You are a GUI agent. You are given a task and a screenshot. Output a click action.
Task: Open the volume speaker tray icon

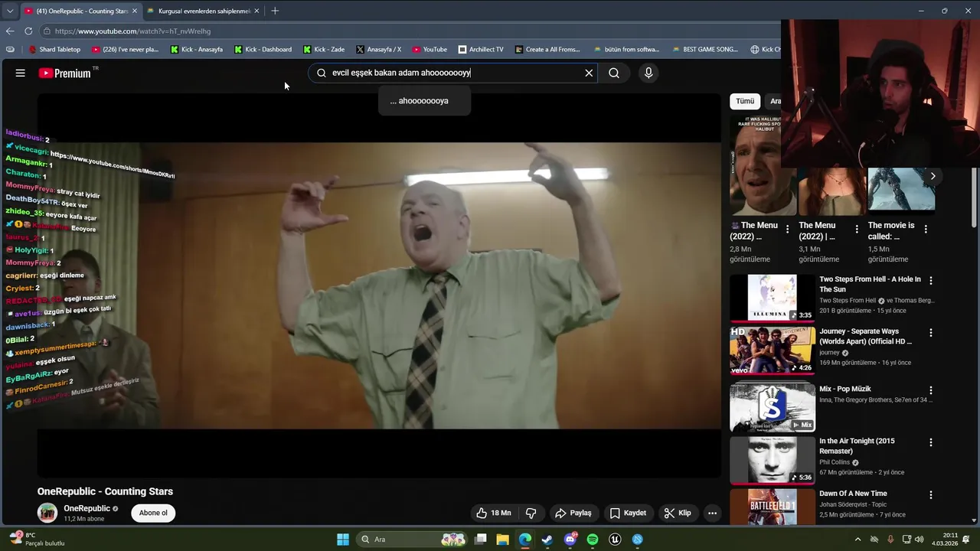tap(919, 540)
